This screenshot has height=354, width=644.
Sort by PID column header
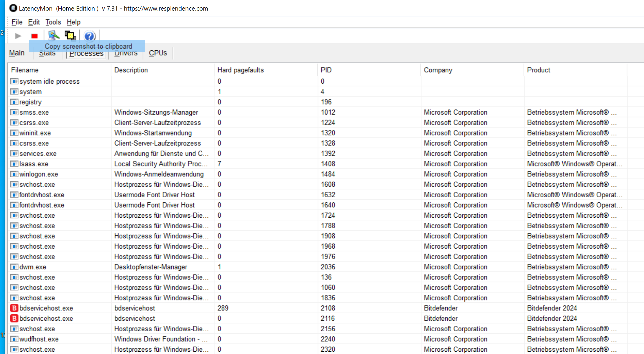click(x=326, y=70)
